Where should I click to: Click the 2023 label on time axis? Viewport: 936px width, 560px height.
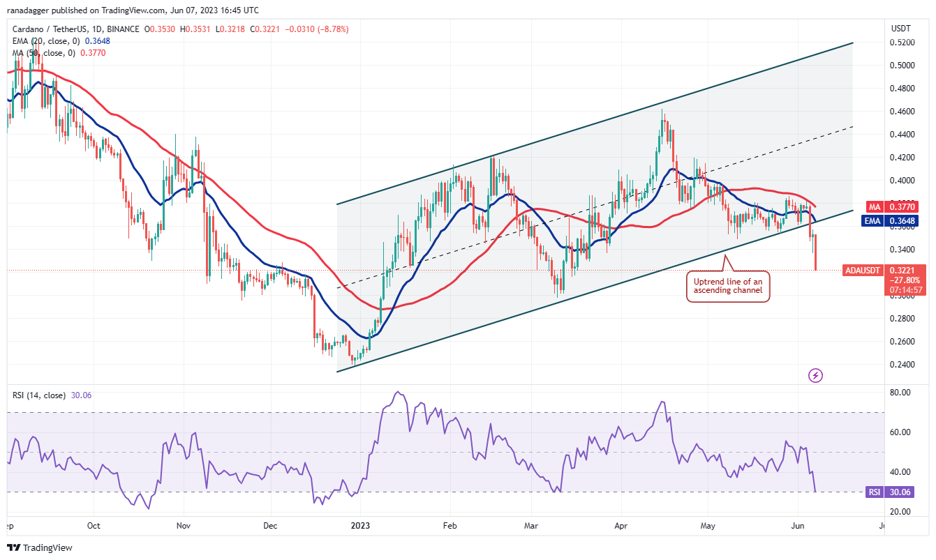[x=361, y=525]
